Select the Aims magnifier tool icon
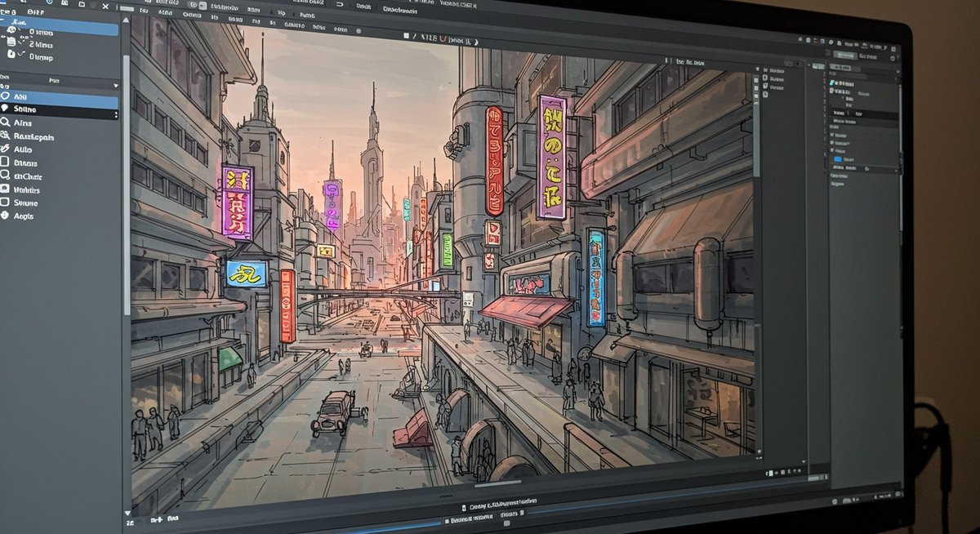980x534 pixels. coord(6,122)
